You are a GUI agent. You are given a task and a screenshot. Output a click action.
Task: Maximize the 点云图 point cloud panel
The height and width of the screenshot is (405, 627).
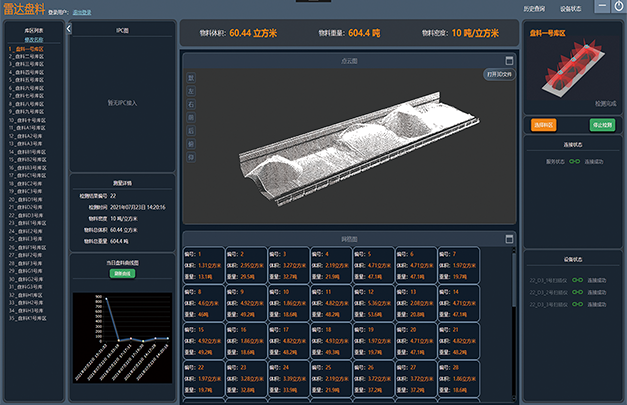pyautogui.click(x=509, y=61)
